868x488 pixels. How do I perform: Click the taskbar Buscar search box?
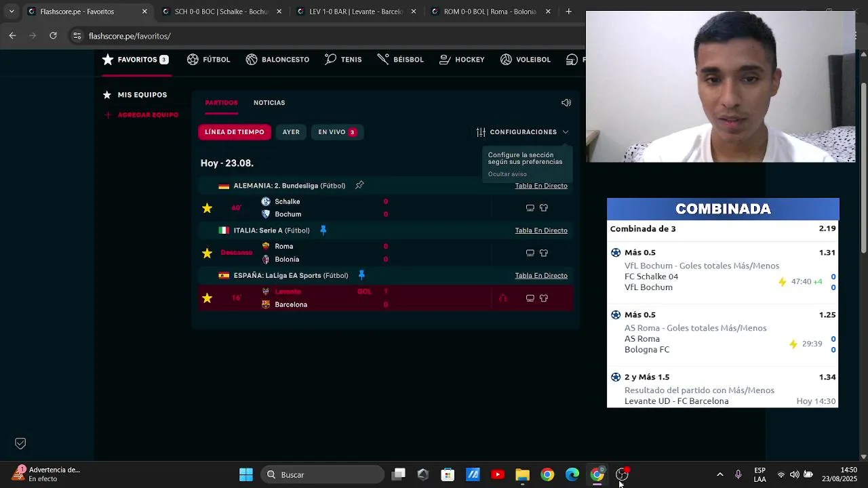pyautogui.click(x=322, y=474)
